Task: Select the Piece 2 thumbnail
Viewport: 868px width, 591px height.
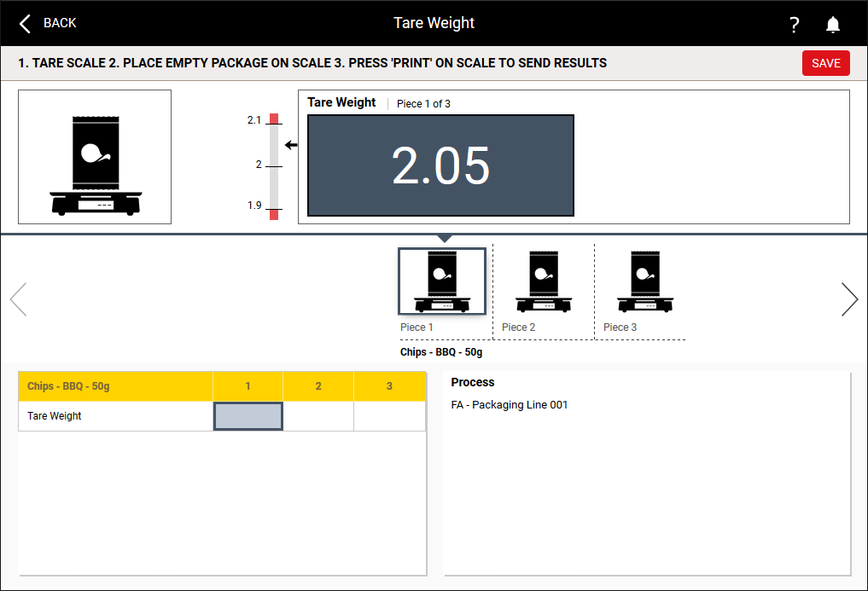Action: 543,281
